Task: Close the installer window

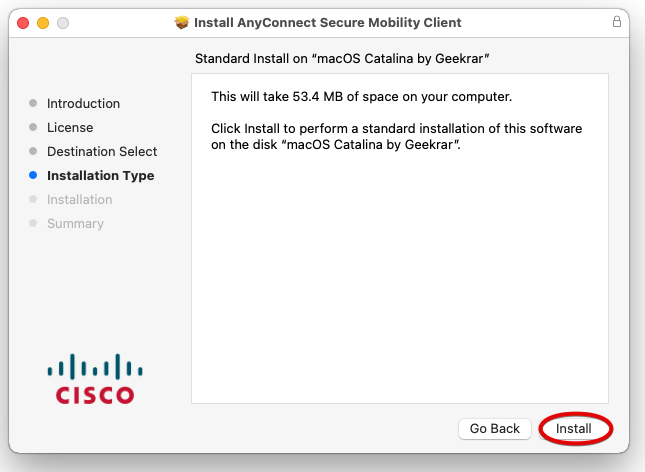Action: point(23,22)
